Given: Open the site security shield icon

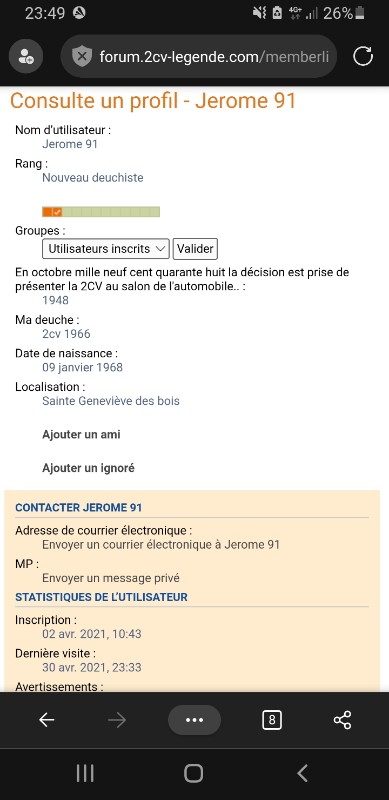Looking at the screenshot, I should tap(82, 56).
